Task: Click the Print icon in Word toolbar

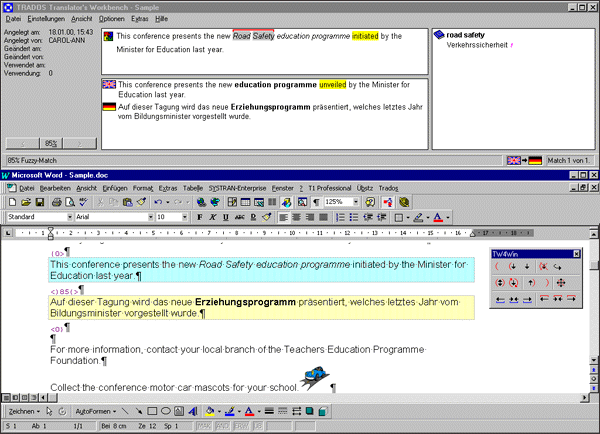Action: pos(58,202)
